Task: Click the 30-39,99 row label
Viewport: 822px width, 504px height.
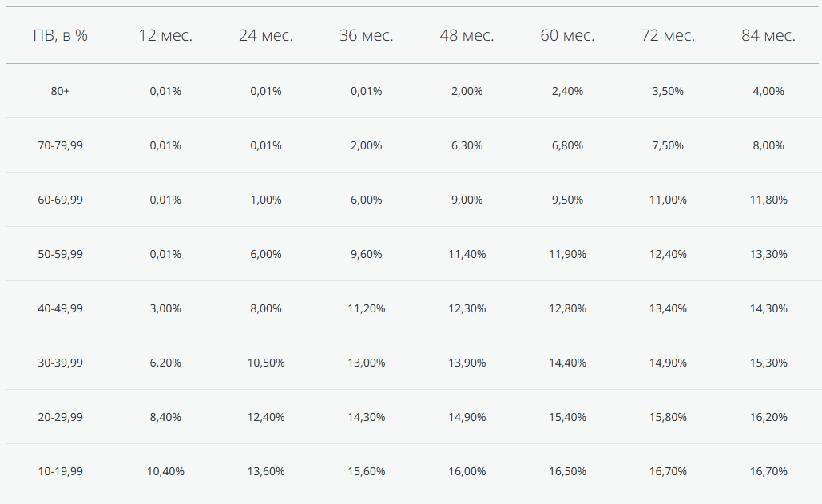Action: [60, 363]
